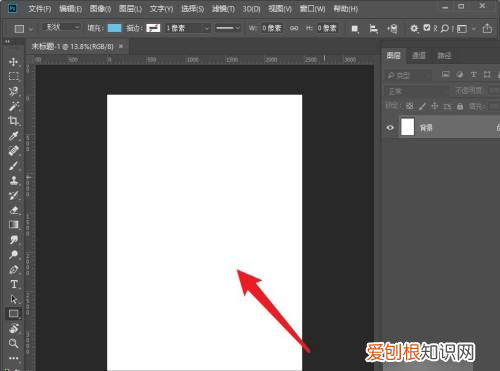This screenshot has width=500, height=371.
Task: Open the 图层(L) menu
Action: click(130, 9)
